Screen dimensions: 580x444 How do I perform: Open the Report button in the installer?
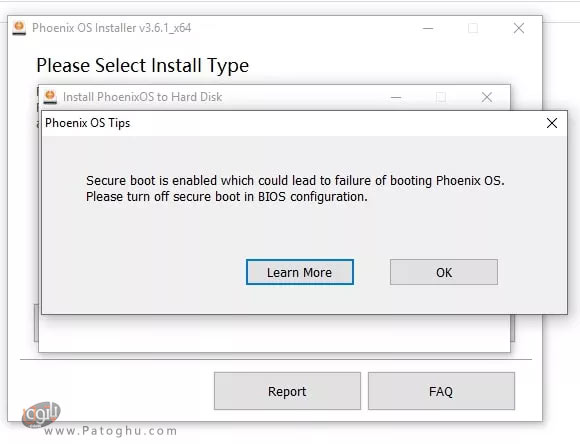tap(287, 391)
